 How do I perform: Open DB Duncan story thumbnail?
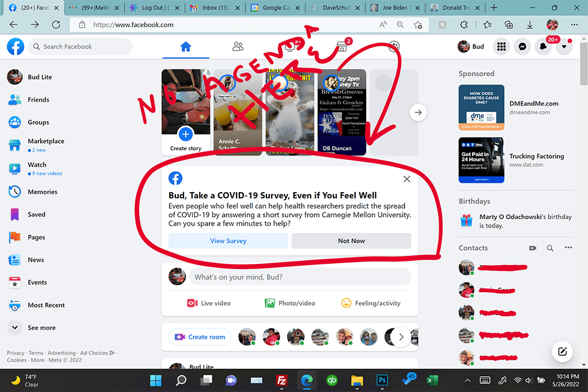tap(342, 112)
